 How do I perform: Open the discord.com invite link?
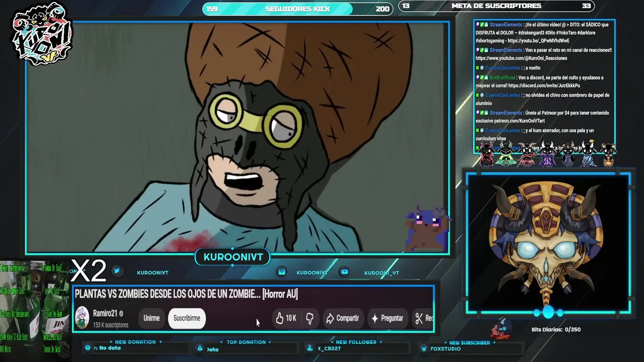coord(544,86)
